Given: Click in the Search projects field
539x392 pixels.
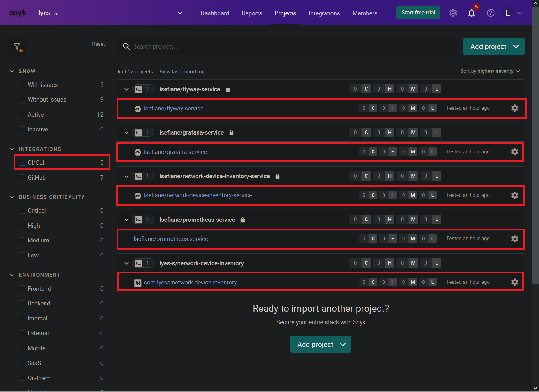Looking at the screenshot, I should (x=287, y=46).
